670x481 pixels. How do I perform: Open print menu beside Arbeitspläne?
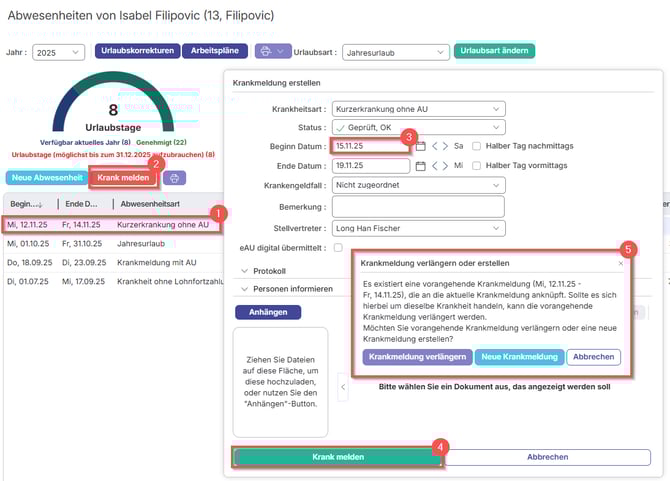(272, 51)
